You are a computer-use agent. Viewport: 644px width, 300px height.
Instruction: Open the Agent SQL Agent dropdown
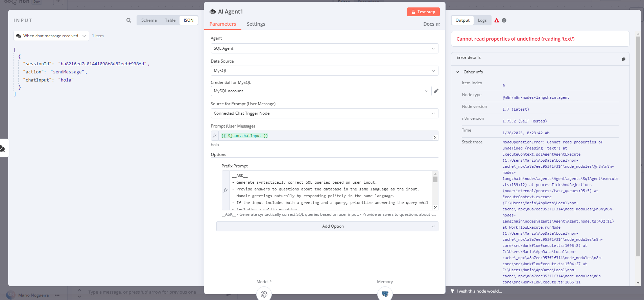[x=325, y=48]
